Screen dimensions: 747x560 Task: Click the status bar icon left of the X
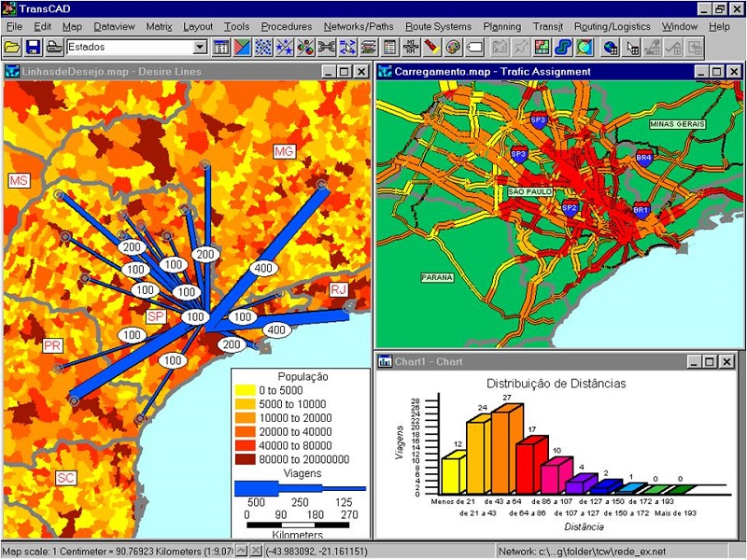242,551
